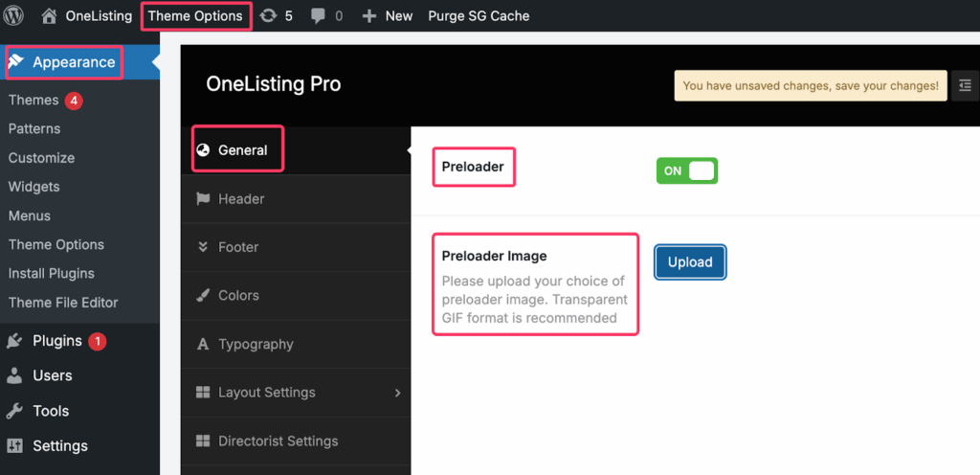This screenshot has height=475, width=980.
Task: Switch to the Header tab
Action: point(241,199)
